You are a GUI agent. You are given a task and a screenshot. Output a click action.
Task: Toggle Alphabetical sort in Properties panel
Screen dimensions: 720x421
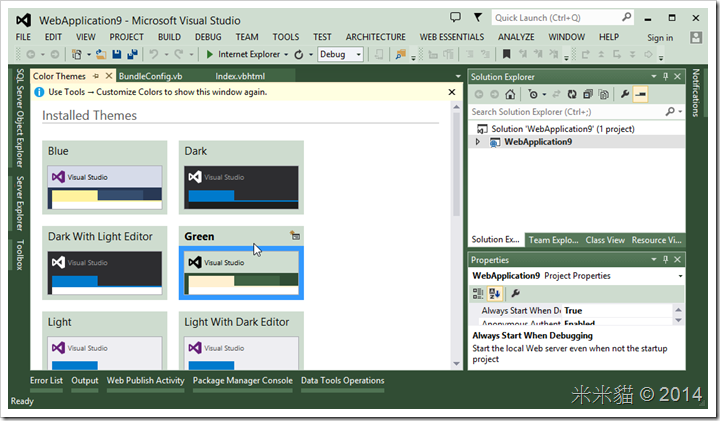[x=495, y=293]
